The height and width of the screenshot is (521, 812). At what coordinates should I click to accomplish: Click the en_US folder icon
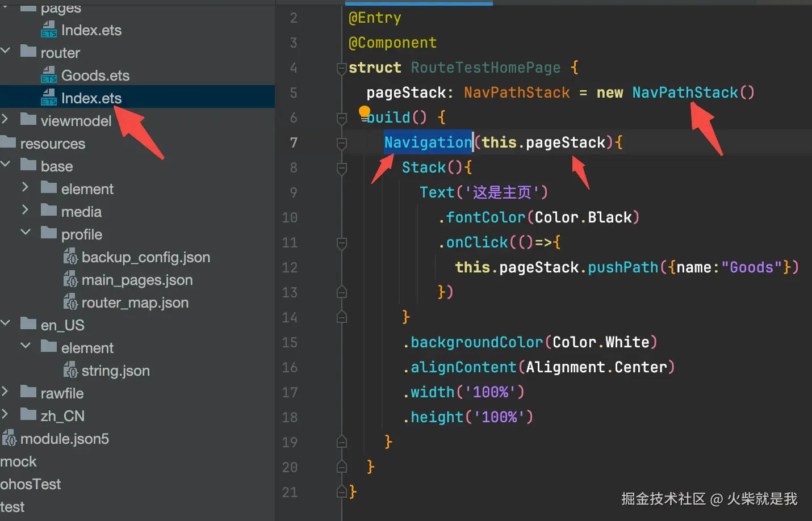[28, 323]
